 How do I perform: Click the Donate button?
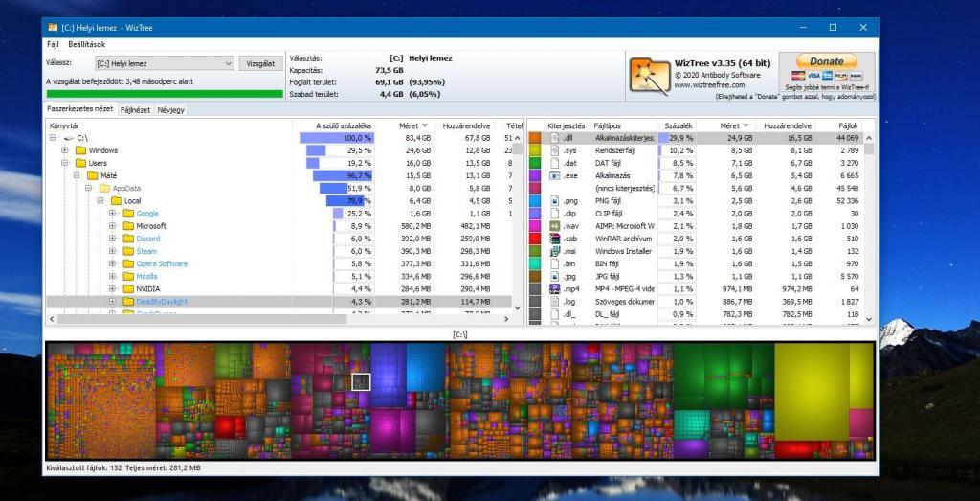(826, 61)
